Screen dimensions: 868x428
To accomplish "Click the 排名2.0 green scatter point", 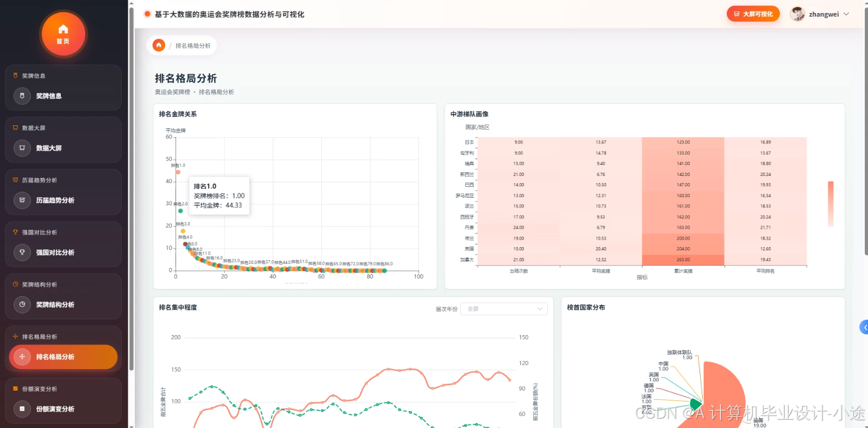I will 180,211.
